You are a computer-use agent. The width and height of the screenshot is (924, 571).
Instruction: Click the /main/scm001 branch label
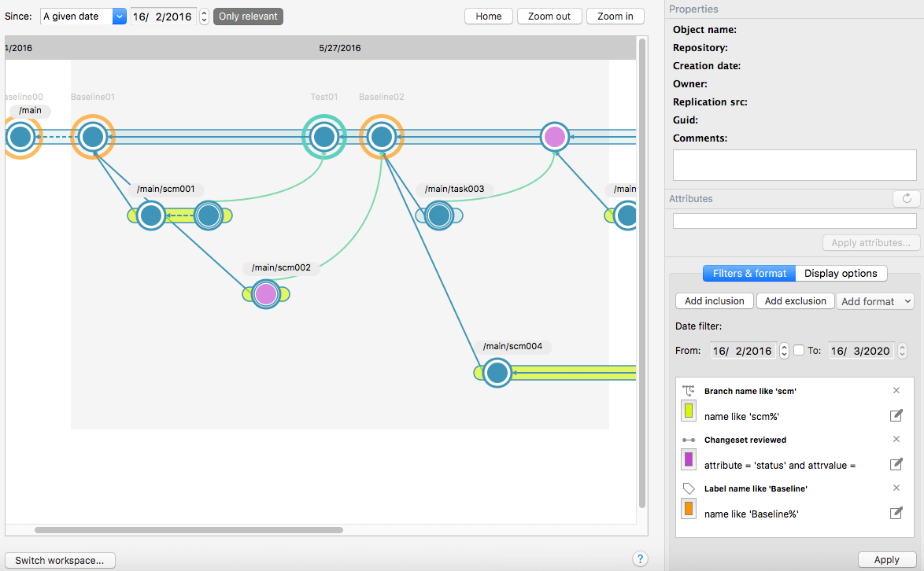point(165,189)
